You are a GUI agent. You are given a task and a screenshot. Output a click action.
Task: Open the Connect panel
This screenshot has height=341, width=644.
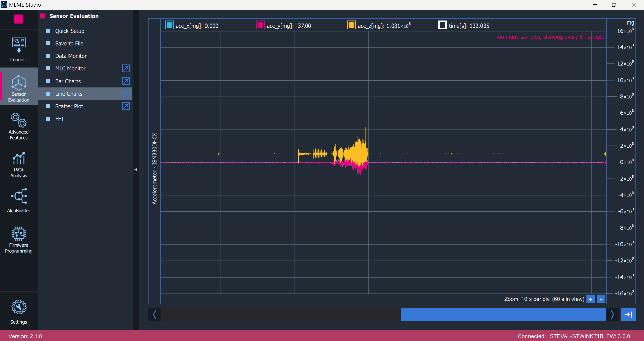pos(18,48)
